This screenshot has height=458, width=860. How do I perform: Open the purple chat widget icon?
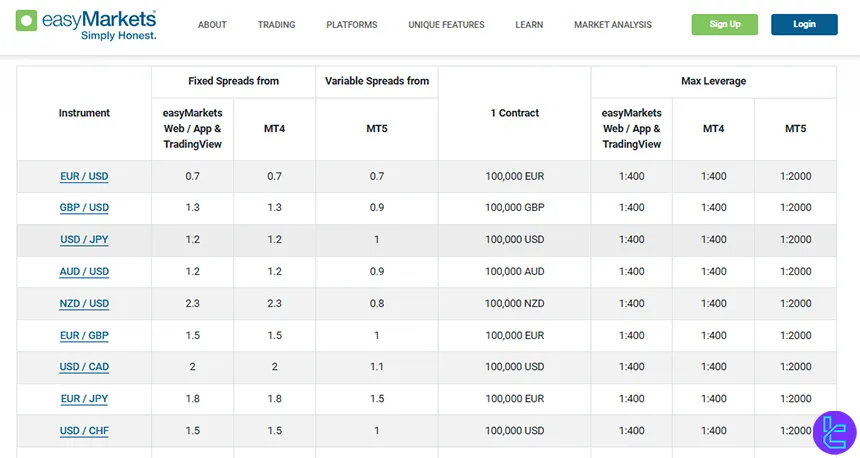(834, 433)
